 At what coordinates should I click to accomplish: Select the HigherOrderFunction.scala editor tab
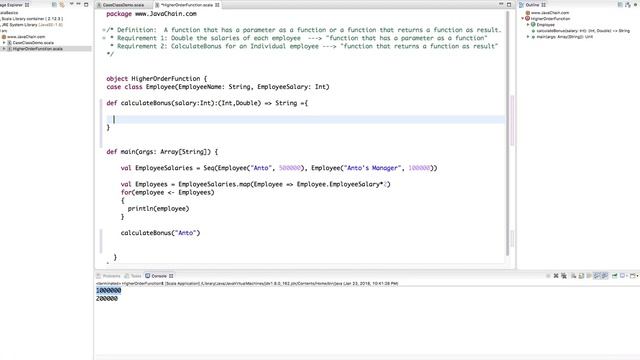[x=187, y=5]
